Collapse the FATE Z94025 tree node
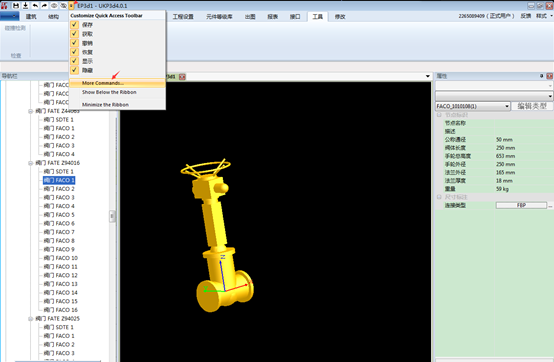Screen dimensions: 554x362 coord(31,319)
